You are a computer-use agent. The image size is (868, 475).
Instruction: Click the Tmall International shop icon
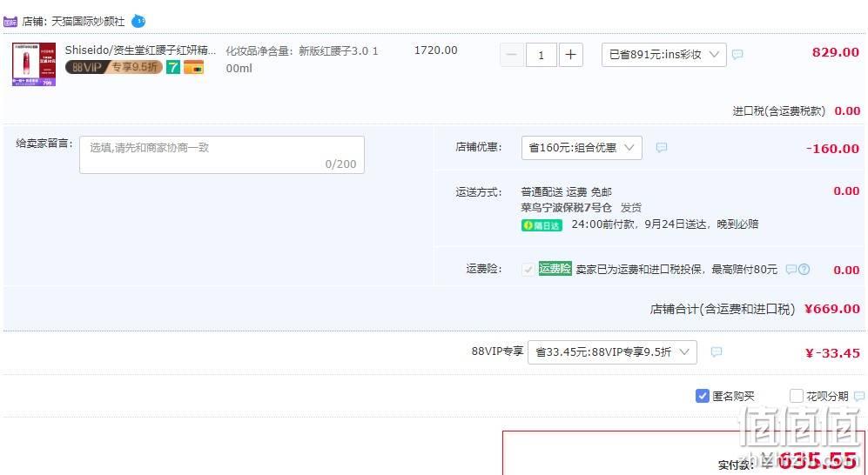[x=10, y=22]
